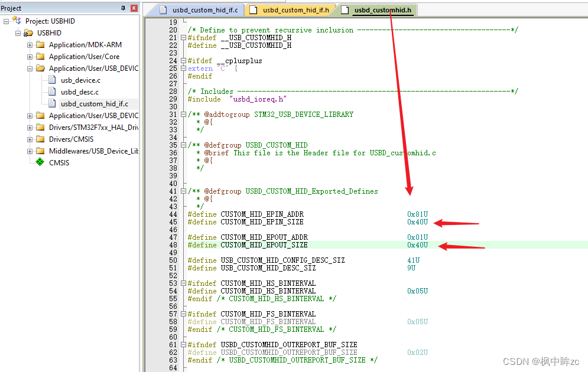Collapse the Application/User/USB_DEVICE group
This screenshot has height=372, width=588.
pos(30,68)
